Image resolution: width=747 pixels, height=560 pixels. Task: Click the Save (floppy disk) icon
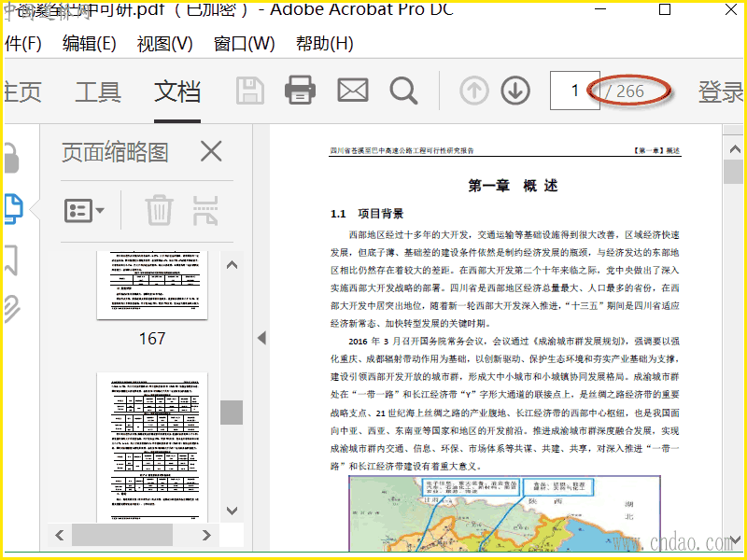[x=250, y=91]
